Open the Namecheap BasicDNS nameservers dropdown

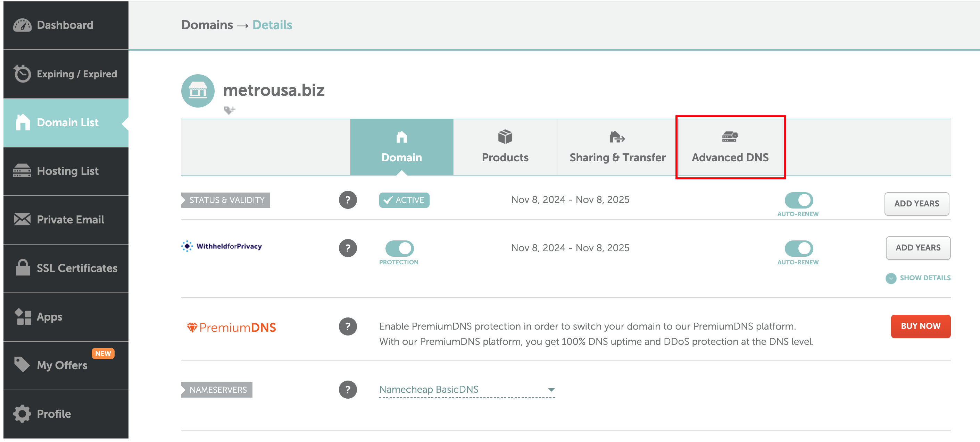coord(466,390)
